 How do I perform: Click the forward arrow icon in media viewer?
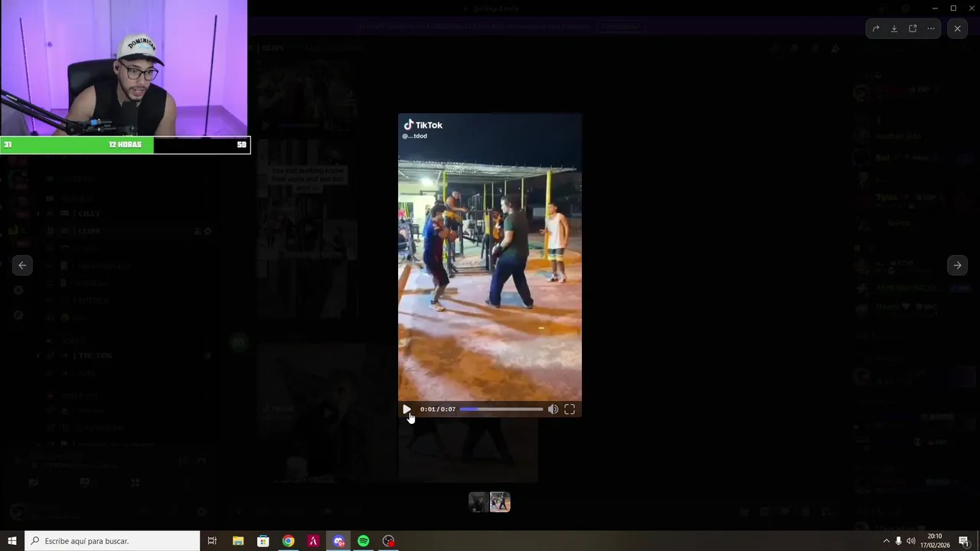876,28
